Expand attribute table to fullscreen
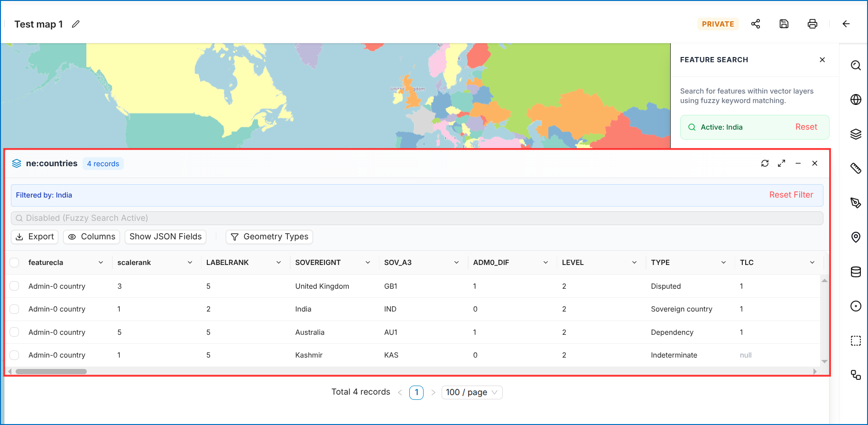Image resolution: width=868 pixels, height=425 pixels. 782,163
